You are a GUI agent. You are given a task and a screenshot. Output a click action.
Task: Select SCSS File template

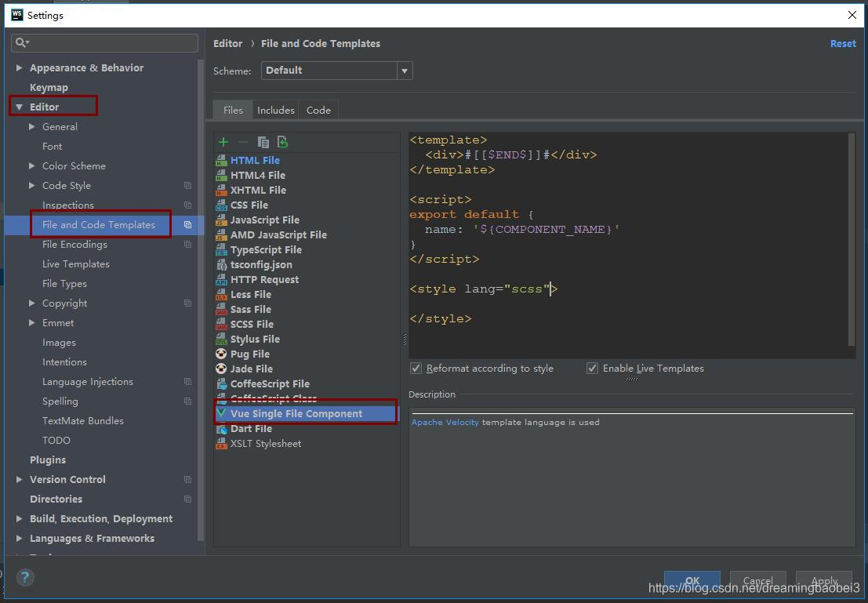click(252, 325)
